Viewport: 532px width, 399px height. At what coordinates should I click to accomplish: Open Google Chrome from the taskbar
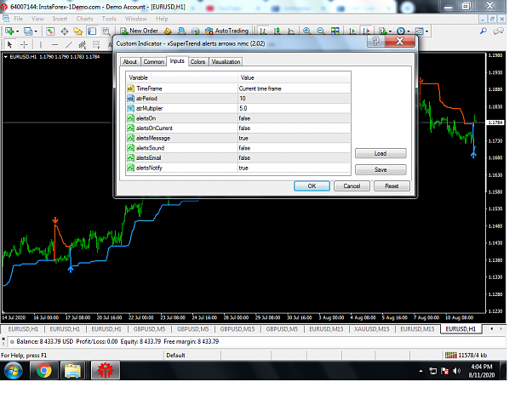click(x=43, y=370)
